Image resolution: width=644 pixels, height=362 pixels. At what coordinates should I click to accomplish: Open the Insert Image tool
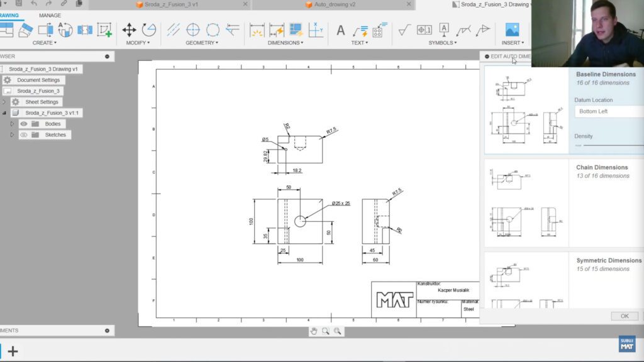[x=513, y=30]
